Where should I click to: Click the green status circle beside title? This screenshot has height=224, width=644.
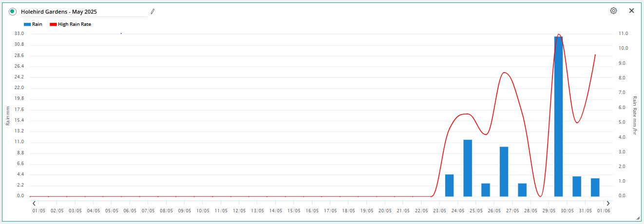12,11
